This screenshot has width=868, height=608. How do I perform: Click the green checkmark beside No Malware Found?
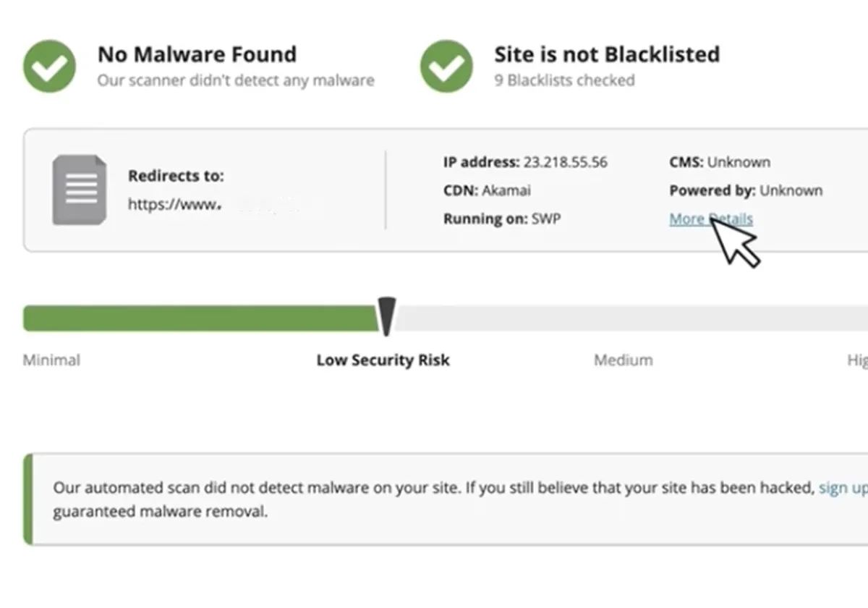pyautogui.click(x=49, y=66)
